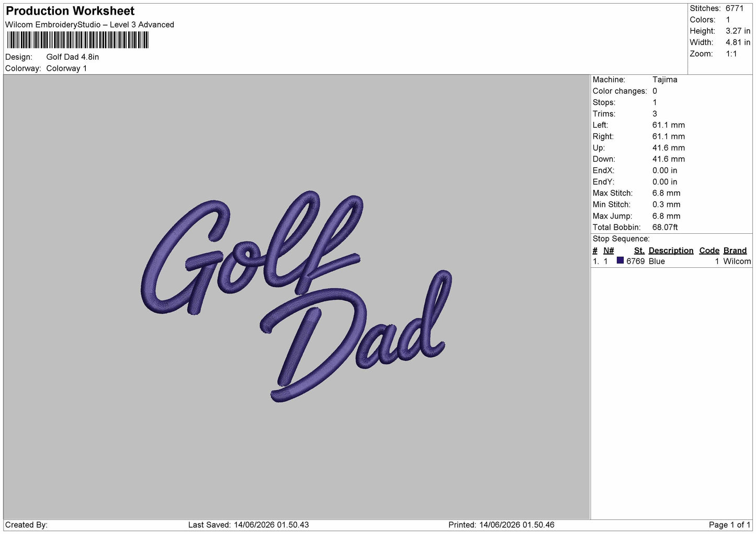Click the Stop Sequence heading

(621, 239)
